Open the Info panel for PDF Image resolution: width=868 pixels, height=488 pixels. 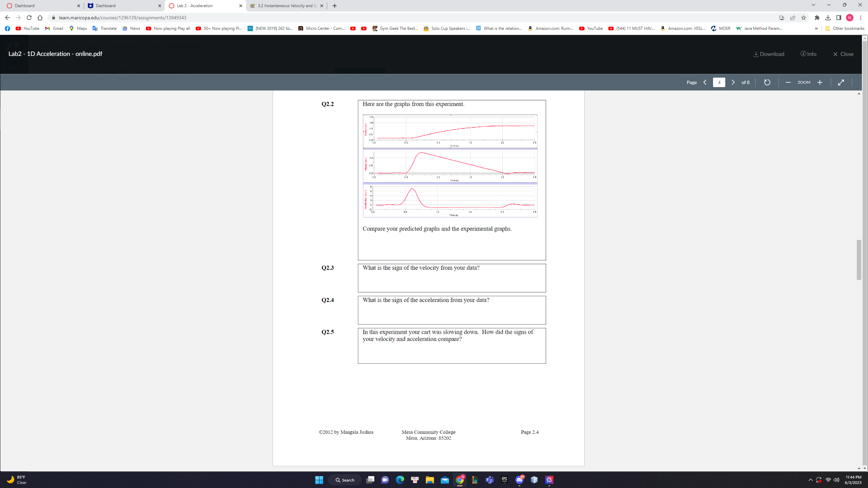pos(808,54)
